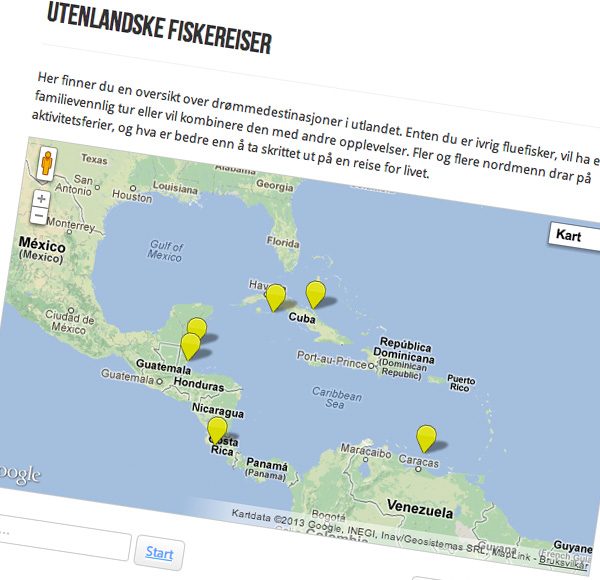Click the Nicaragua country label
600x580 pixels.
218,411
